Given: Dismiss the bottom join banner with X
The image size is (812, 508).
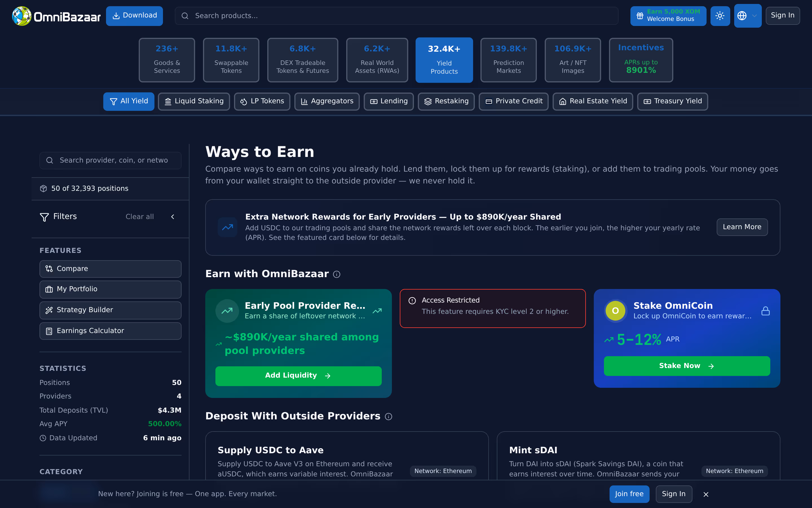Looking at the screenshot, I should 706,494.
